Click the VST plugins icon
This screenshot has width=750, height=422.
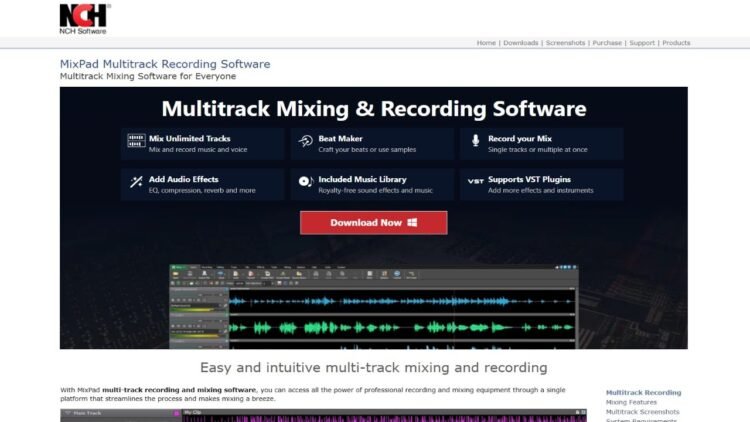pyautogui.click(x=475, y=181)
